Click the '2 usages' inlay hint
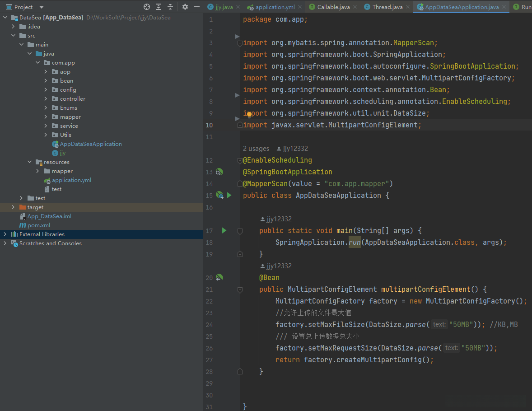 [x=256, y=149]
